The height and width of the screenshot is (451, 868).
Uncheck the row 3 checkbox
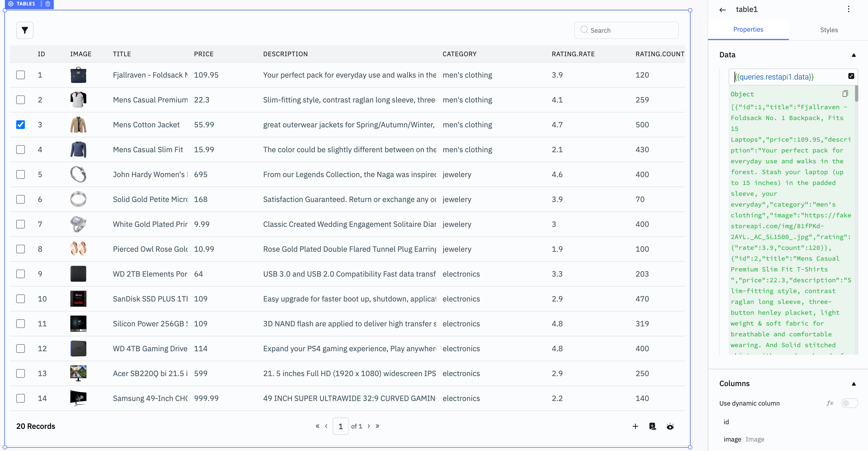[21, 125]
